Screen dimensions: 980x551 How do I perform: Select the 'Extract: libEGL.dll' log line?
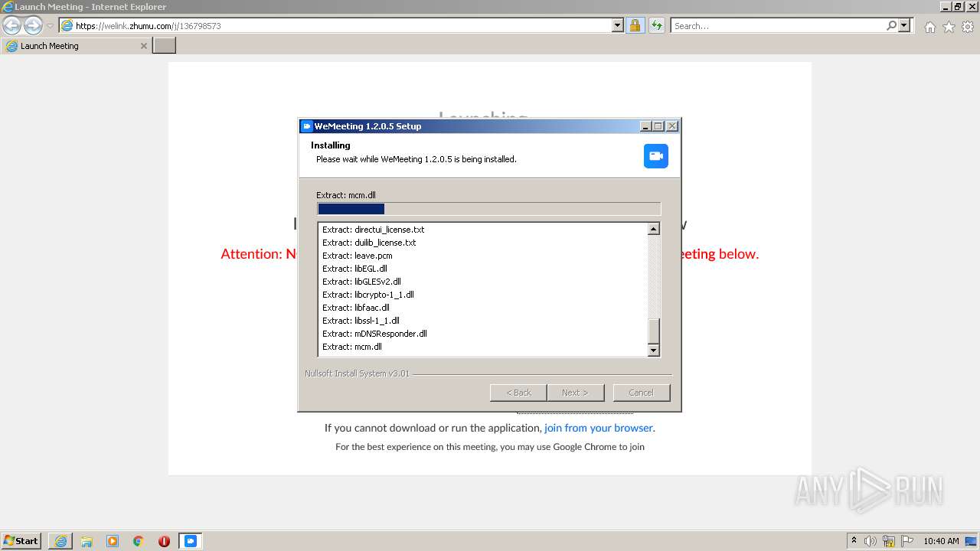[354, 269]
